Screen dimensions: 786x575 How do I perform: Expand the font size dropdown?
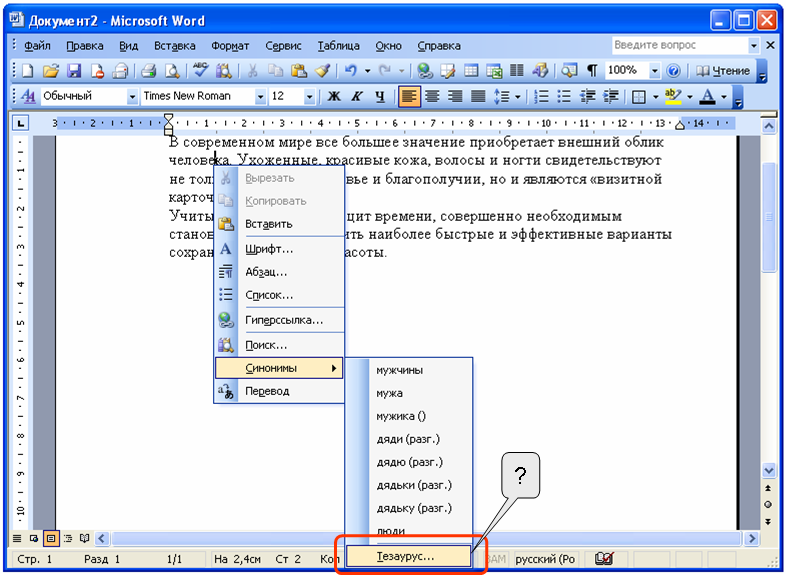click(x=309, y=97)
